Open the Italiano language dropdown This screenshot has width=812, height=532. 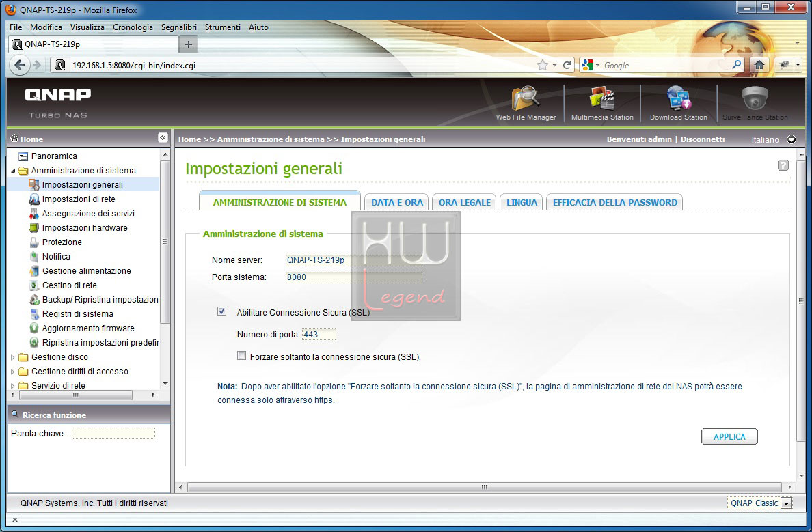coord(791,139)
